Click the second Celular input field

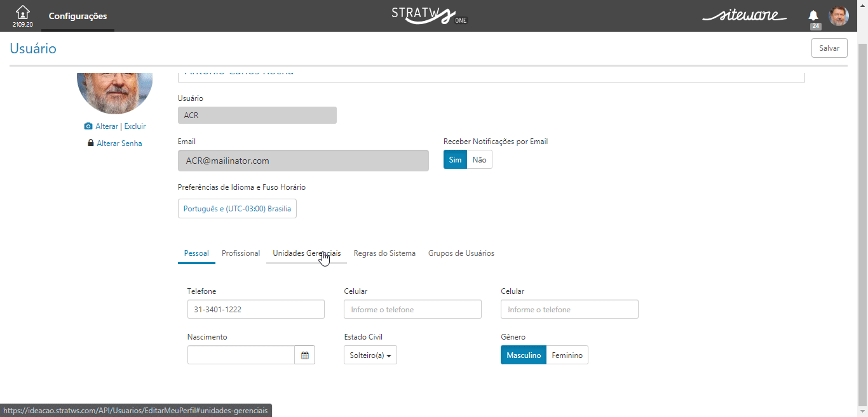(569, 309)
